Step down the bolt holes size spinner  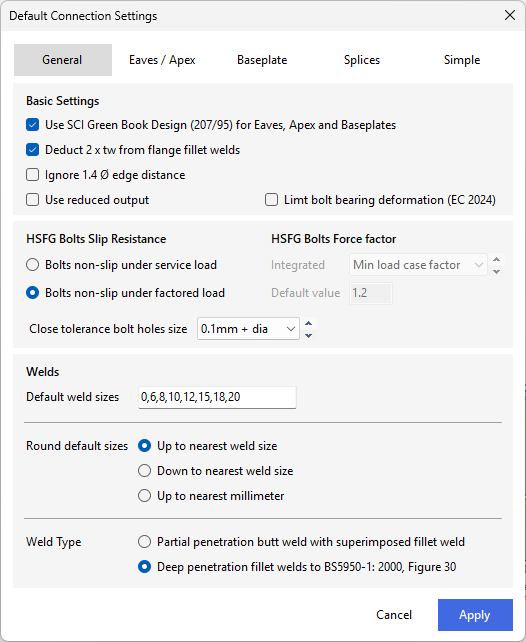(309, 335)
